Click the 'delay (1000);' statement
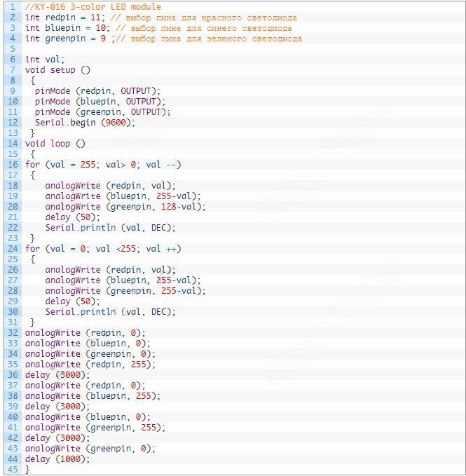Screen dimensions: 466x476 (57, 459)
